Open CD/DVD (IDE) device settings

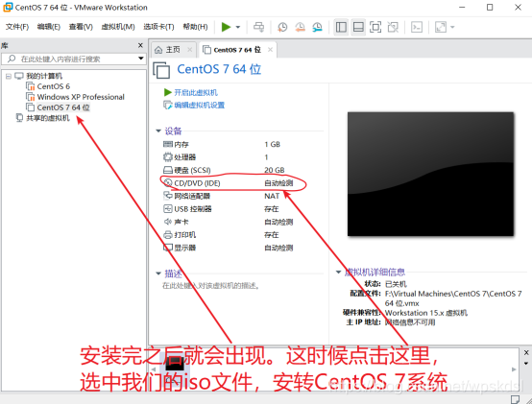coord(192,183)
